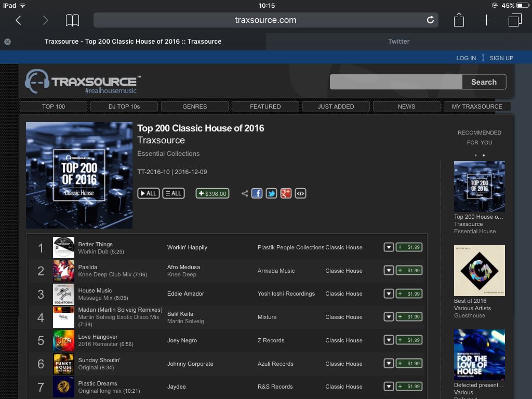Image resolution: width=532 pixels, height=399 pixels.
Task: Open the Safari share sheet
Action: pyautogui.click(x=459, y=20)
